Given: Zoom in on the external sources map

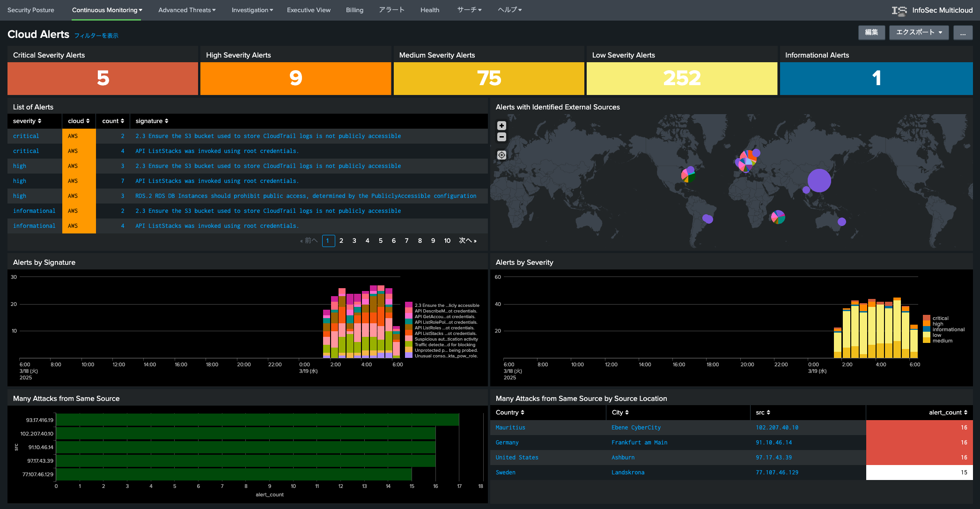Looking at the screenshot, I should 501,126.
